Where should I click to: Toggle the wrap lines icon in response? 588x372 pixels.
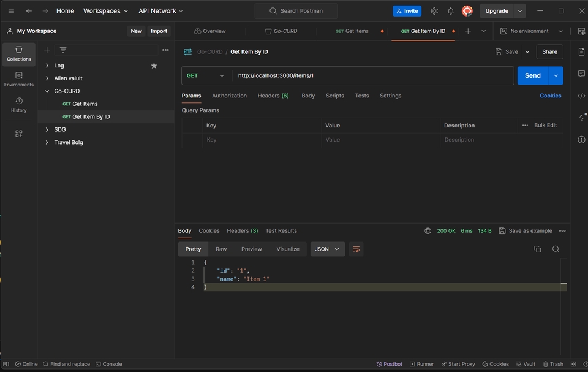click(356, 249)
